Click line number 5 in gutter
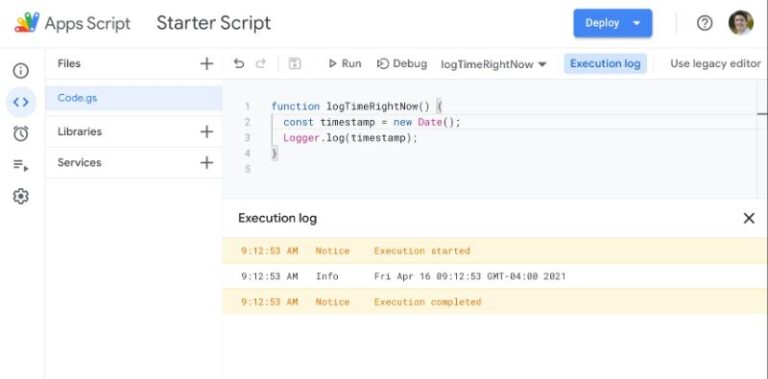 (247, 169)
